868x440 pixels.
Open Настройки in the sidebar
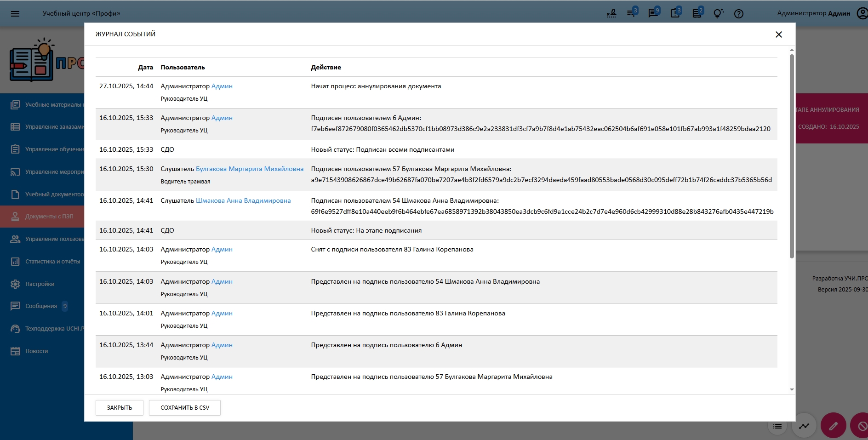[40, 284]
